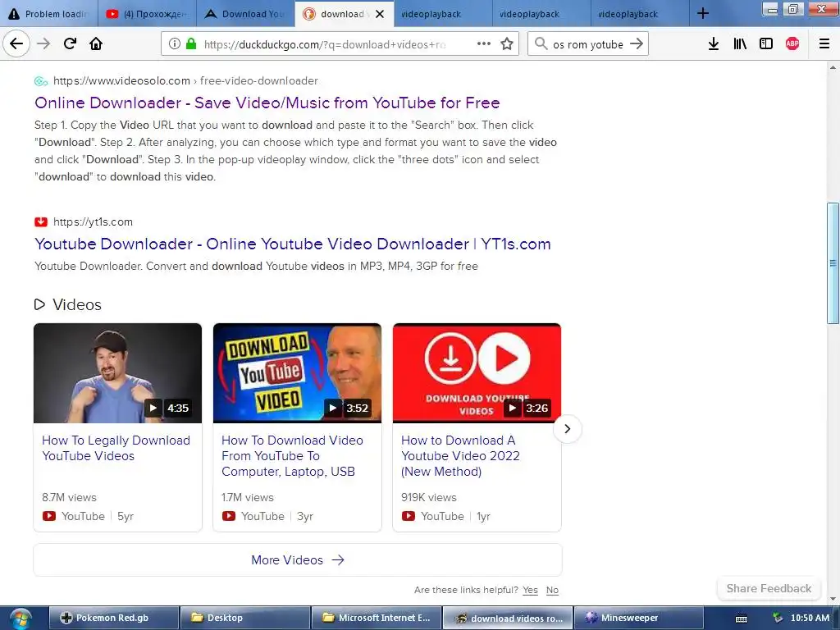Click the 3:26 duration play badge
840x630 pixels.
[527, 408]
